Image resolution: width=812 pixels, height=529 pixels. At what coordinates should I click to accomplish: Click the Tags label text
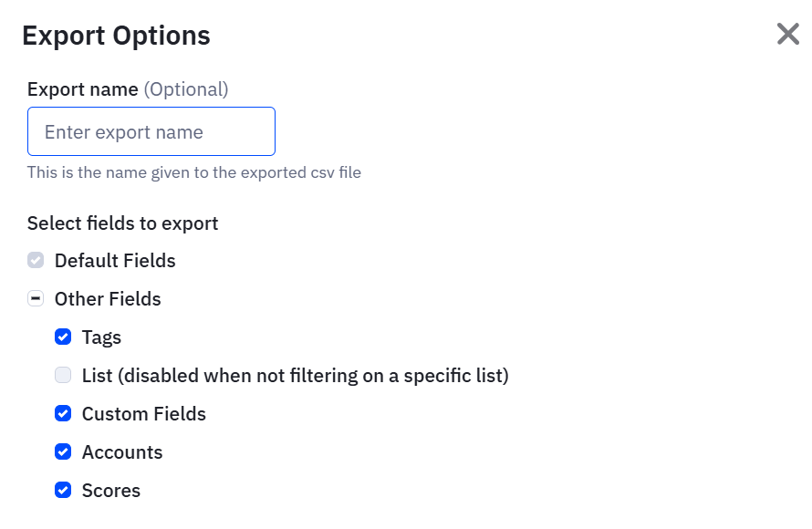100,337
